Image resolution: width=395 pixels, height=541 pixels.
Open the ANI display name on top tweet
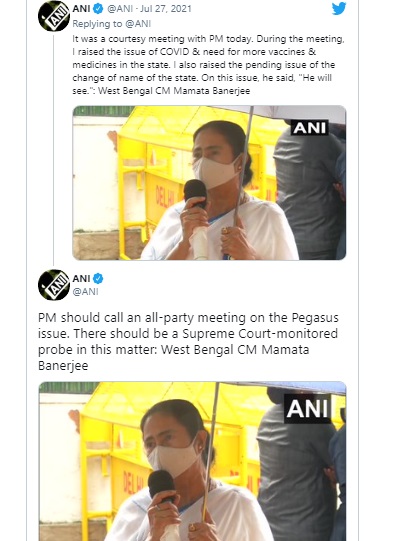point(81,9)
